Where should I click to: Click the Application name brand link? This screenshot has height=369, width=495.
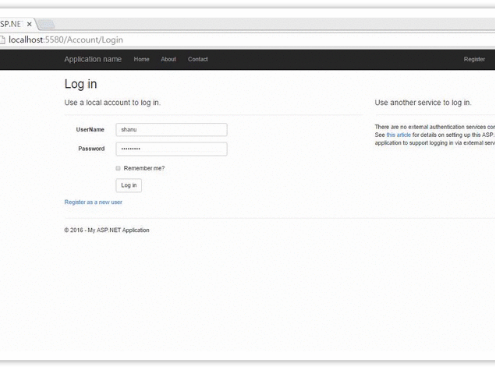pyautogui.click(x=93, y=59)
